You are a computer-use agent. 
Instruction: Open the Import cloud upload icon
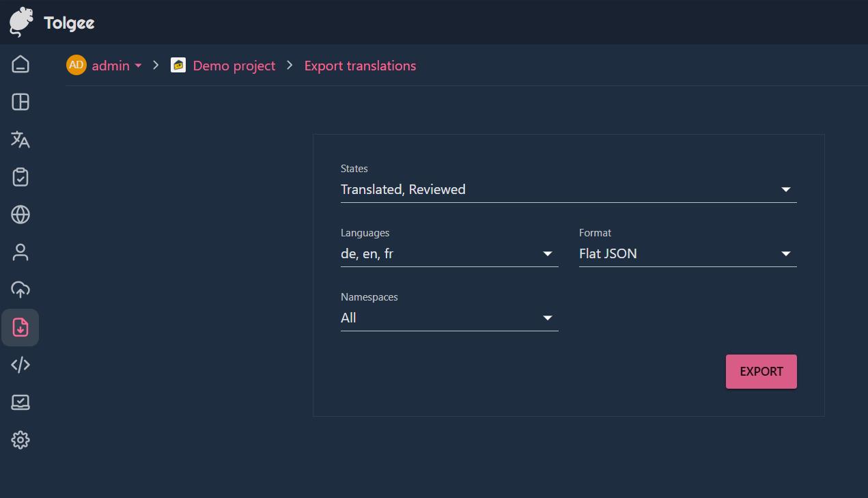pyautogui.click(x=20, y=290)
